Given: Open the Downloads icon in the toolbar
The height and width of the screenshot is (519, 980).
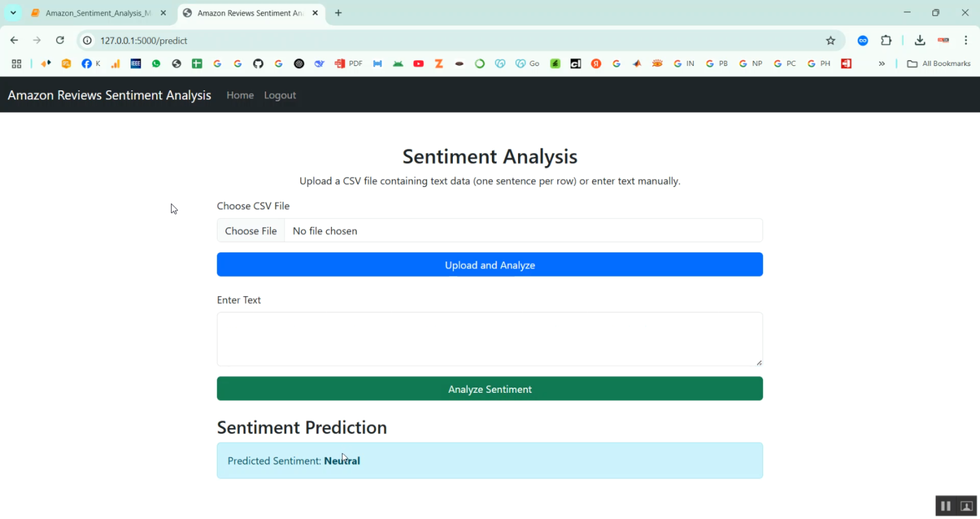Looking at the screenshot, I should point(920,40).
